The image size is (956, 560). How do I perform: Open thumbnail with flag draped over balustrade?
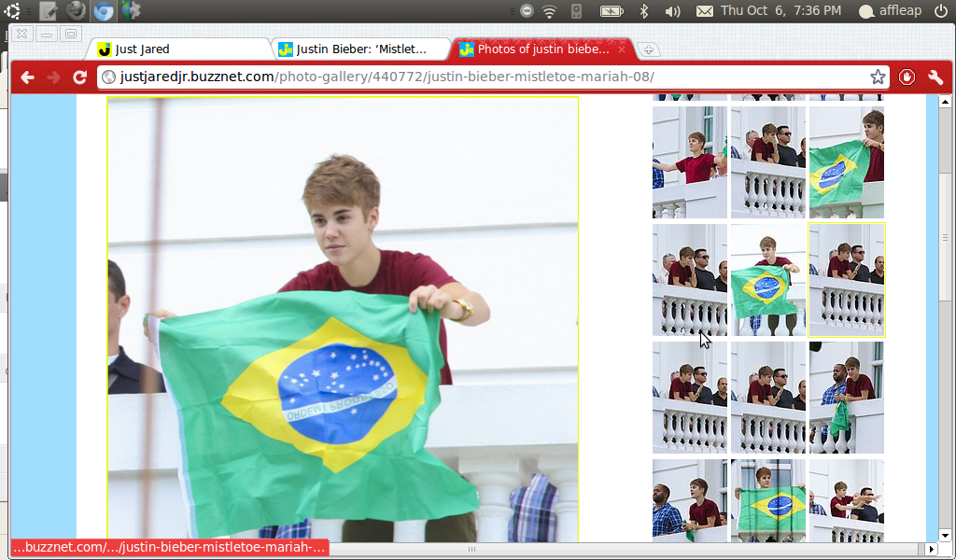click(768, 280)
